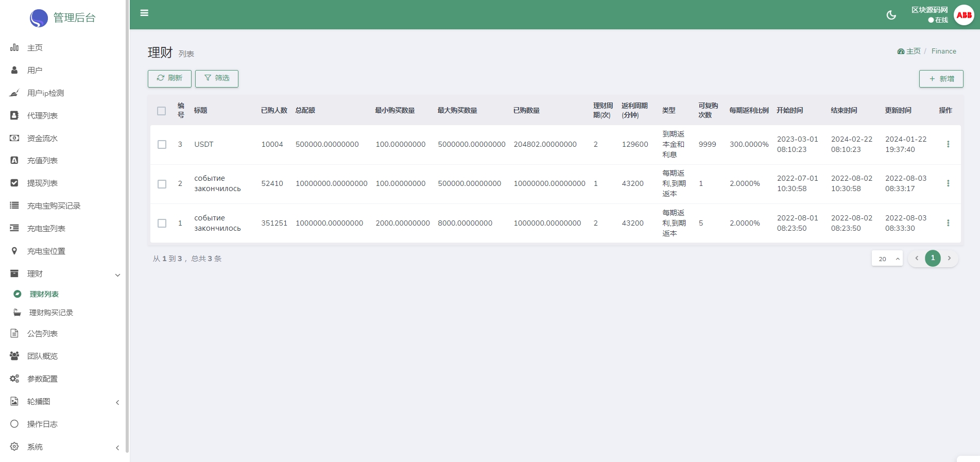
Task: Open actions menu for row number 1
Action: coord(948,223)
